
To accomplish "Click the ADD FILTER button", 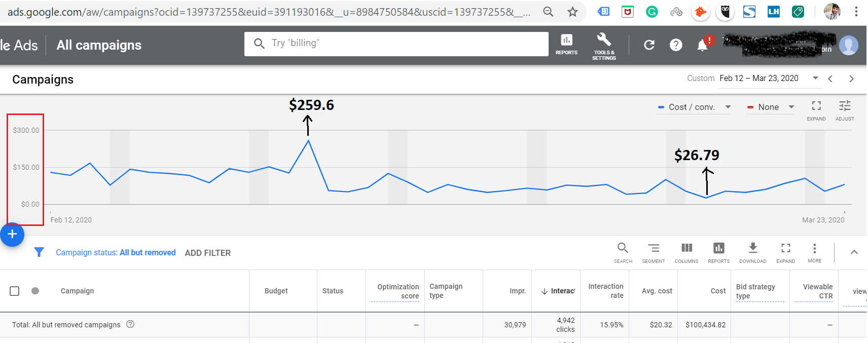I will (x=207, y=253).
